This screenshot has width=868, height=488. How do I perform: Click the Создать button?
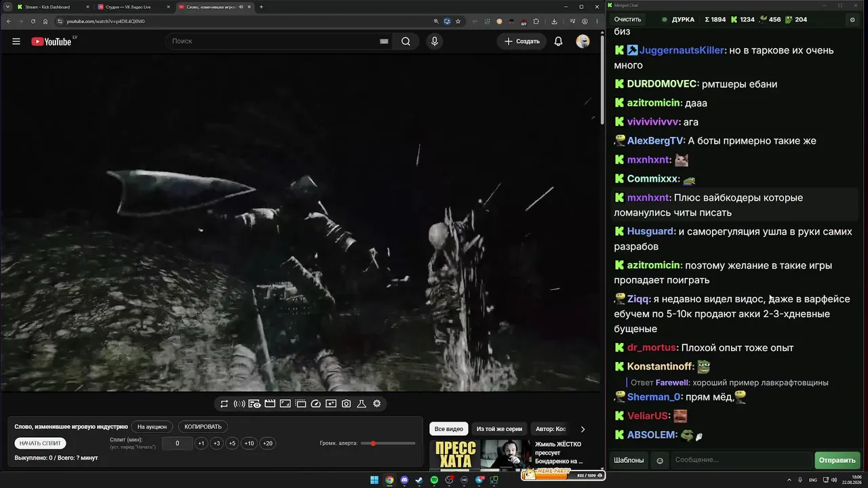pyautogui.click(x=522, y=41)
